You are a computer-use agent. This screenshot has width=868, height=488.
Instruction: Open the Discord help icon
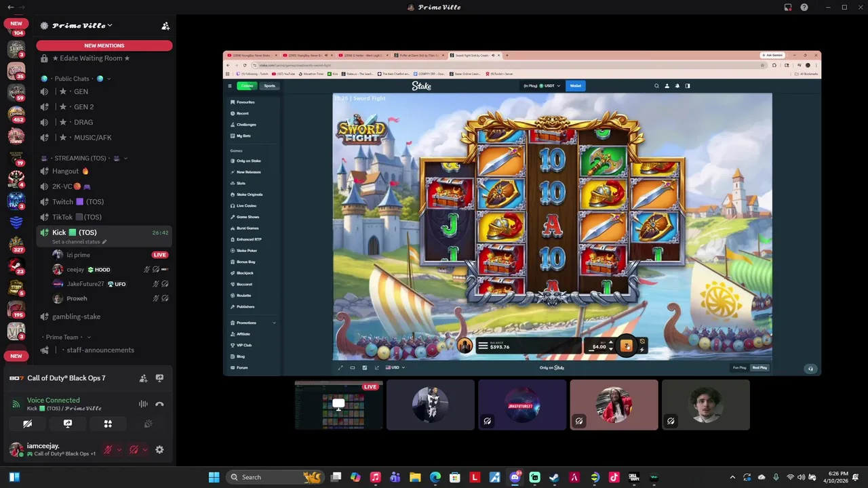coord(804,7)
